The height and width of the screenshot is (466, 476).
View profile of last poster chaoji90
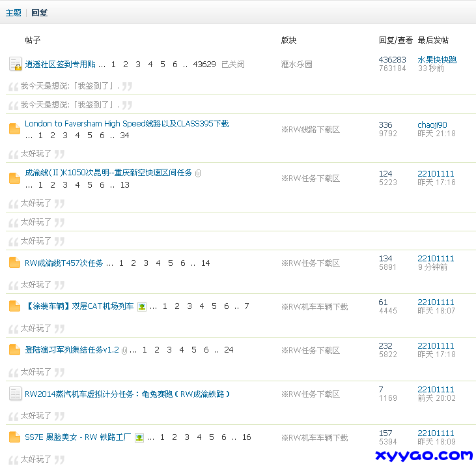click(432, 125)
